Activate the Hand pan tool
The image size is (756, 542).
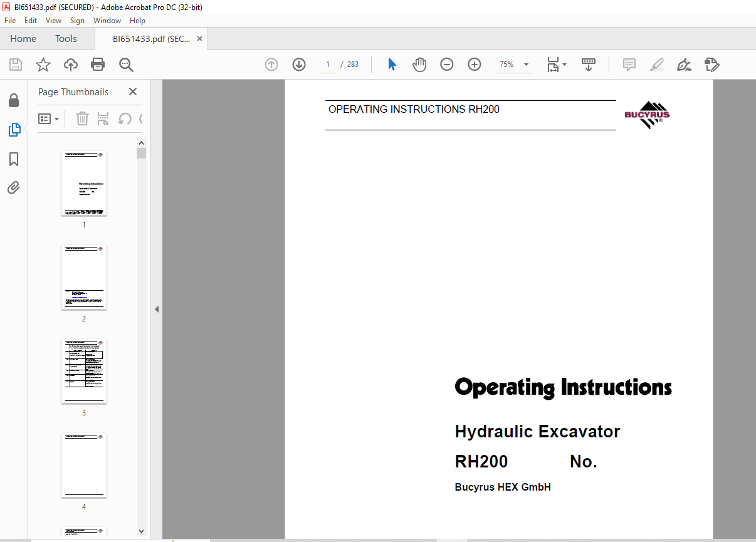coord(419,65)
